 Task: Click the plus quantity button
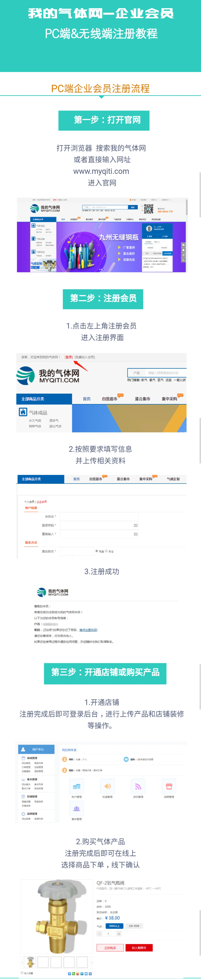119,934
